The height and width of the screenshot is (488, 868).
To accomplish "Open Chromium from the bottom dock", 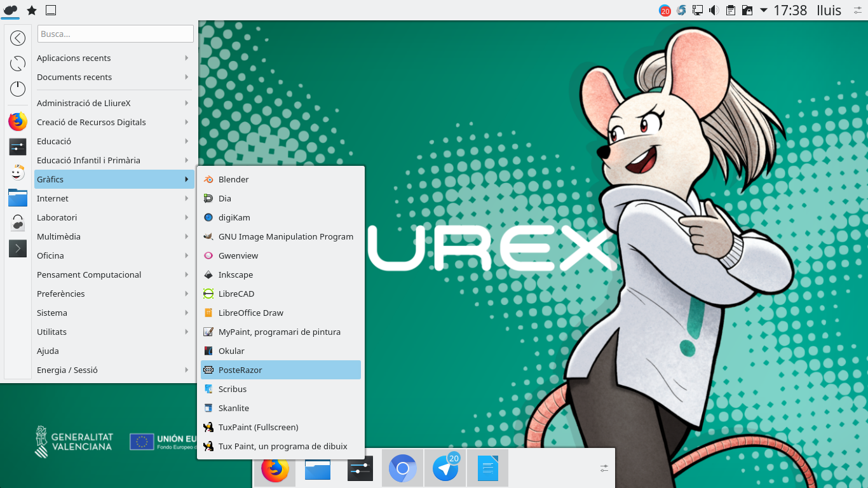I will (x=402, y=469).
